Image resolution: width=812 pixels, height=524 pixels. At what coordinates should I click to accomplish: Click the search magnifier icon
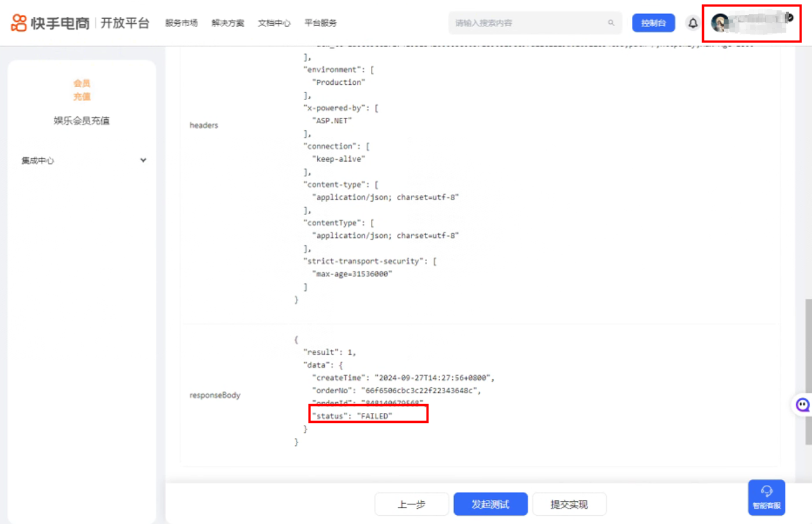click(x=611, y=23)
